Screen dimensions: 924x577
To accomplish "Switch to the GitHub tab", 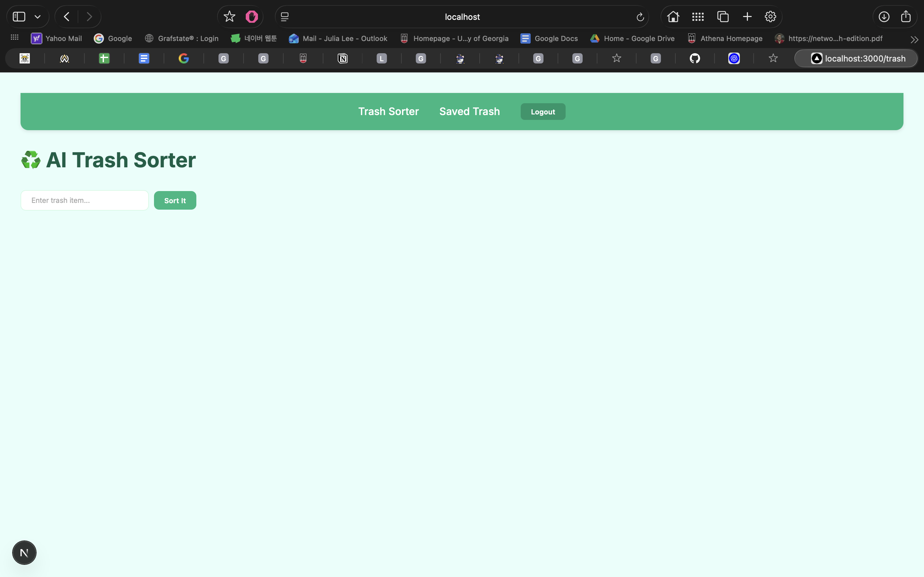I will point(695,58).
